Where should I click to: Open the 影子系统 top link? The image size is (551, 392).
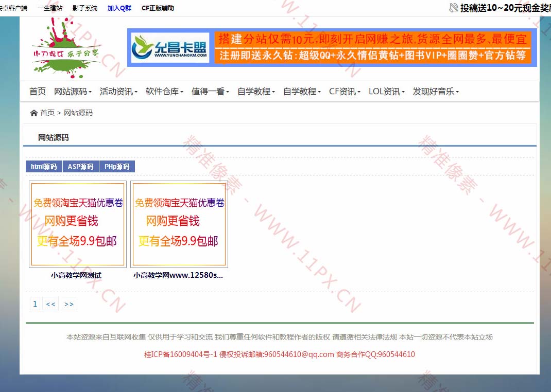point(84,8)
